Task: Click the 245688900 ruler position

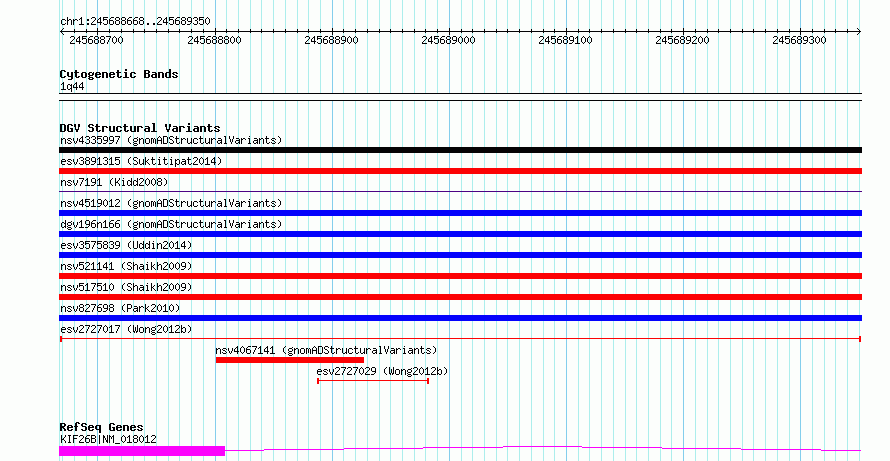Action: coord(331,40)
